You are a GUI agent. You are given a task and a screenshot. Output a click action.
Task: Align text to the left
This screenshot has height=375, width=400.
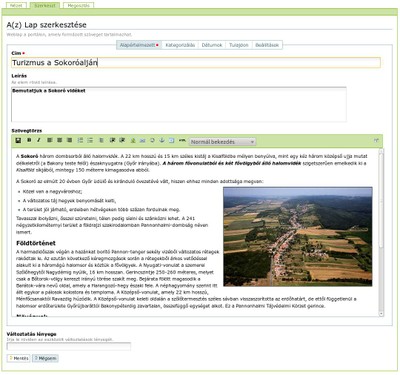pyautogui.click(x=50, y=140)
